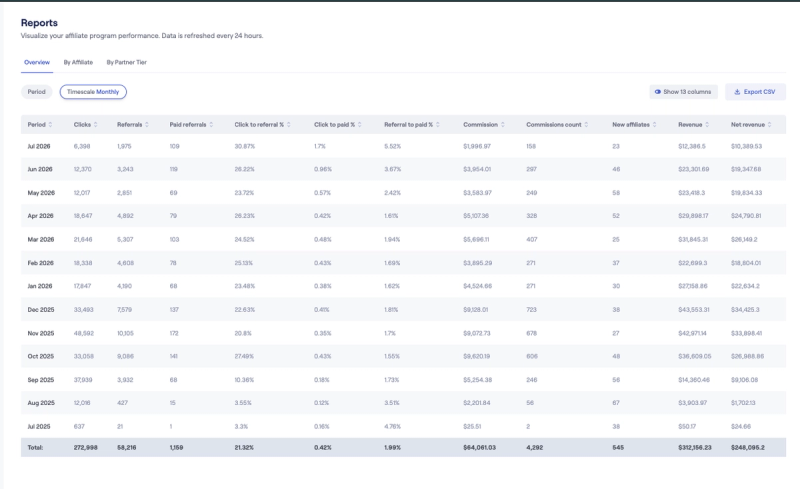Click the Revenue column header text
The height and width of the screenshot is (489, 800).
tap(690, 125)
